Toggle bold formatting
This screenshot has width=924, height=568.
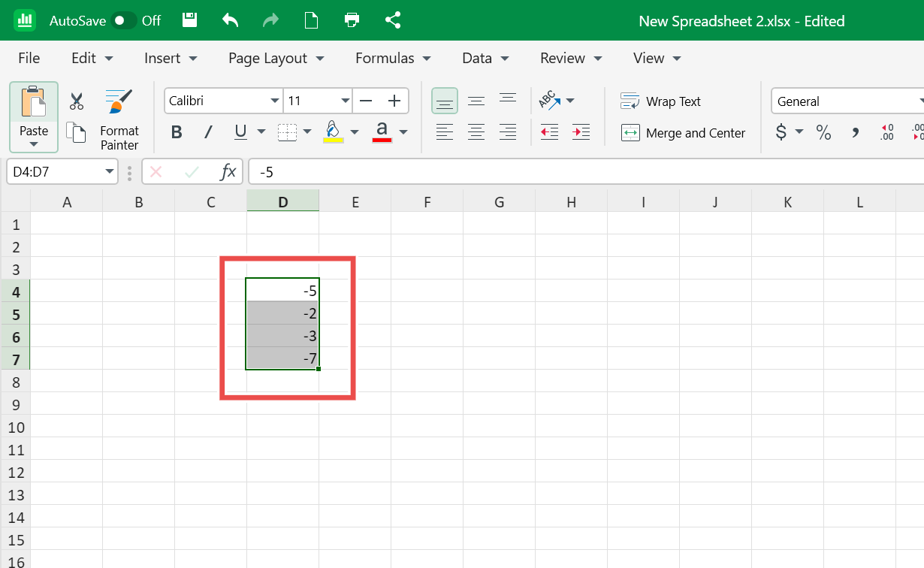177,133
